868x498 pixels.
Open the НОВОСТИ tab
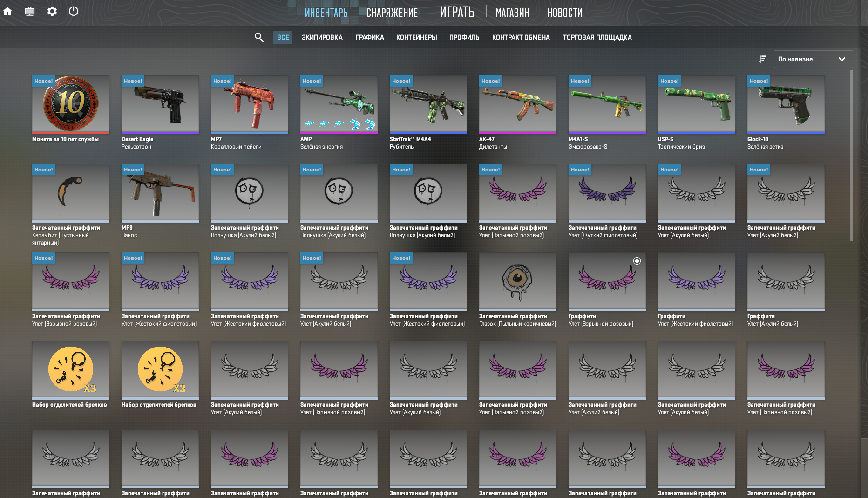click(x=565, y=13)
